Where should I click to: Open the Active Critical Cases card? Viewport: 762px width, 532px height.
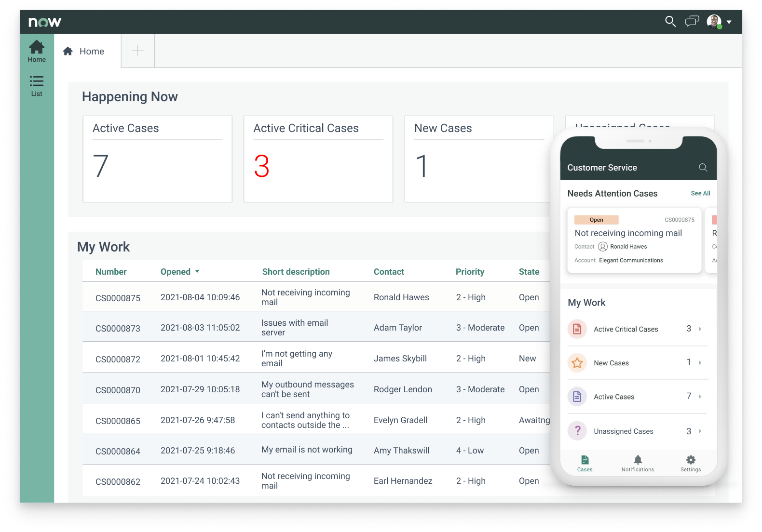tap(318, 159)
